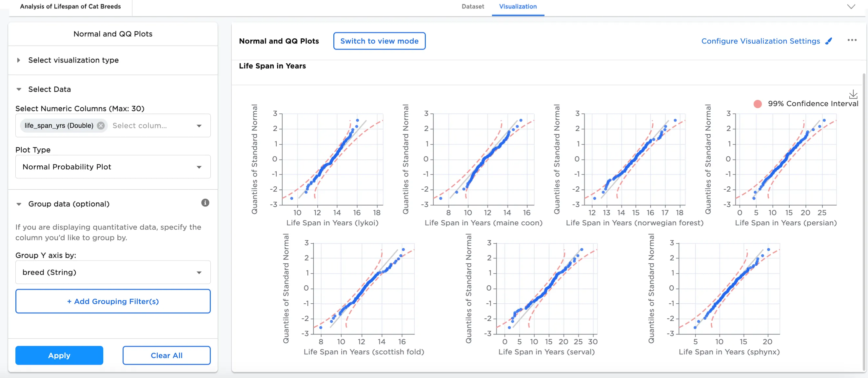Expand the top-right chevron menu
This screenshot has width=868, height=378.
point(851,7)
